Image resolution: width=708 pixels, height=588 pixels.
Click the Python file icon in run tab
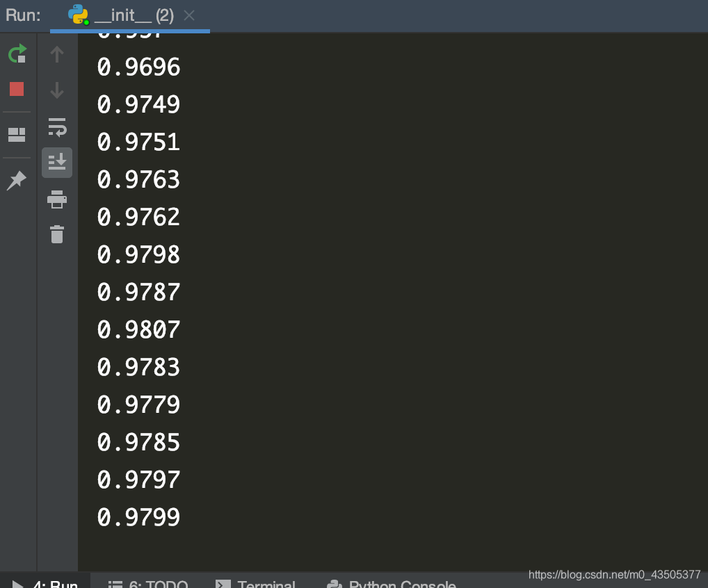click(x=78, y=15)
